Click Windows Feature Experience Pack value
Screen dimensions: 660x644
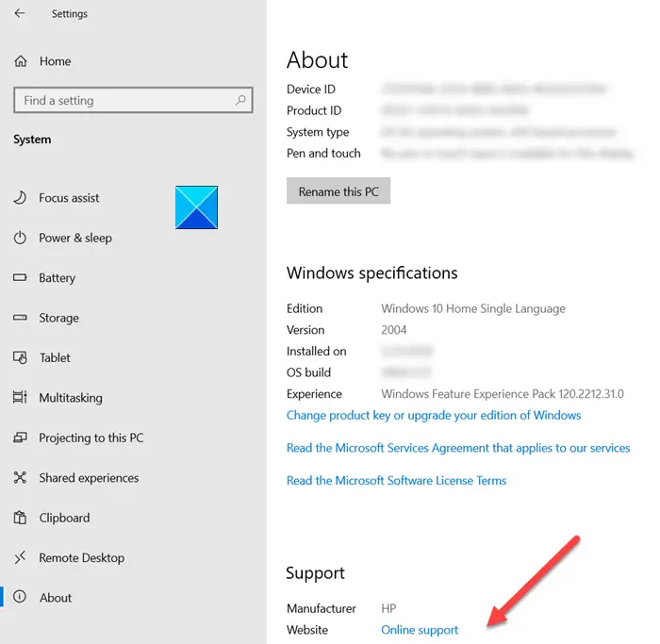[x=503, y=394]
